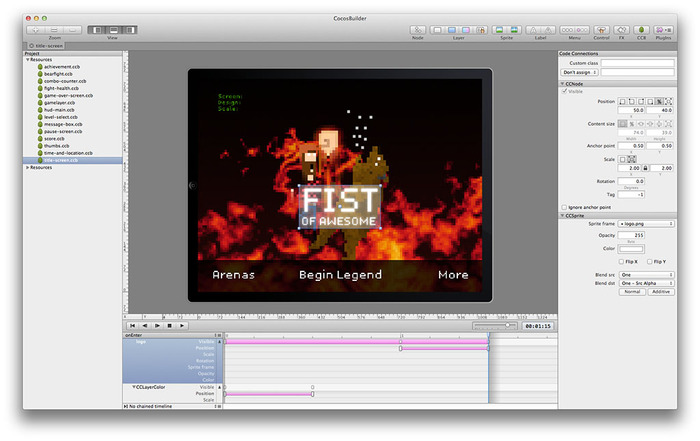Add a Control button from the toolbar
Image resolution: width=700 pixels, height=441 pixels.
tap(601, 30)
